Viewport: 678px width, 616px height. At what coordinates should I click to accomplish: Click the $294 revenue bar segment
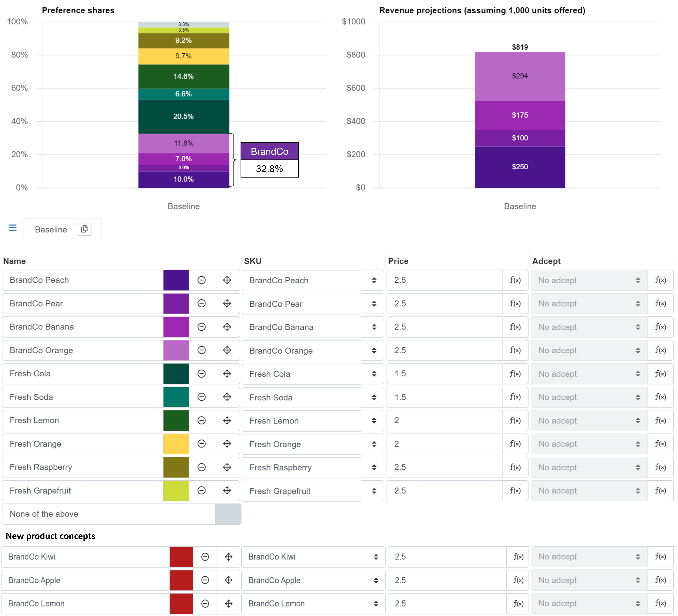[520, 76]
